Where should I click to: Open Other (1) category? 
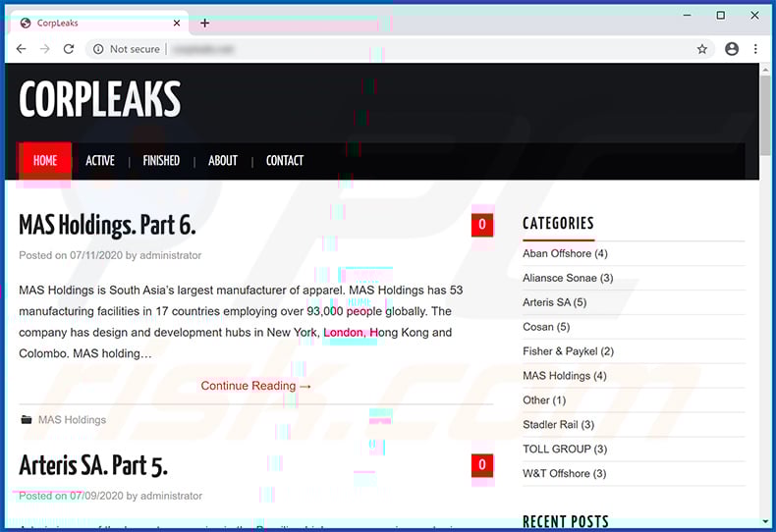544,400
